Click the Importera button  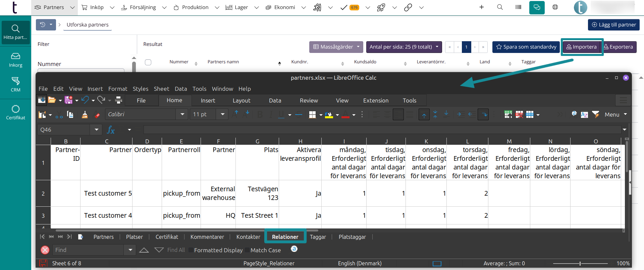(582, 47)
